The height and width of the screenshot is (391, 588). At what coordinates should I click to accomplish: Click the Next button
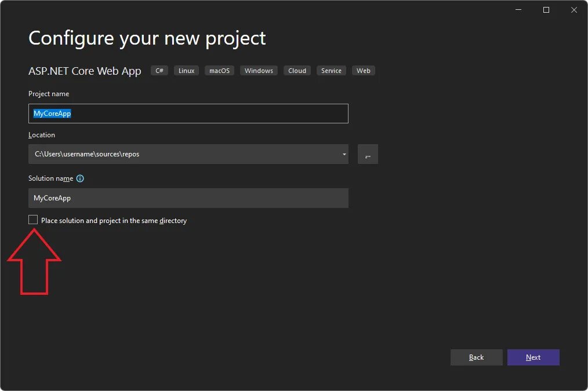[533, 357]
